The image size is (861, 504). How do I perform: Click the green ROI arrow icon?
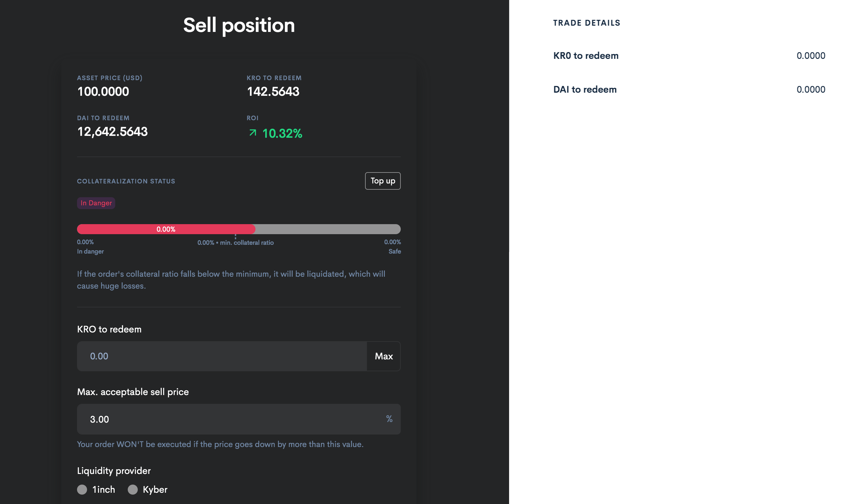click(252, 133)
